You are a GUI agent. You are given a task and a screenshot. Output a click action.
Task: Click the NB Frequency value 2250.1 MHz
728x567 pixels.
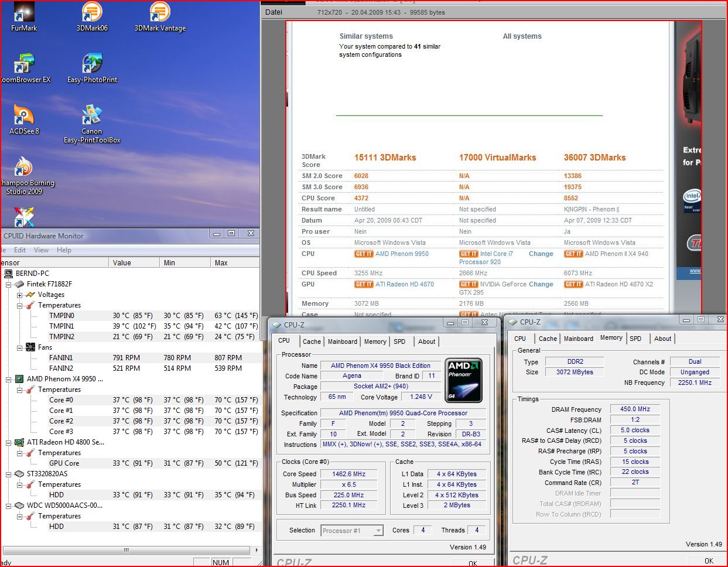tap(695, 382)
